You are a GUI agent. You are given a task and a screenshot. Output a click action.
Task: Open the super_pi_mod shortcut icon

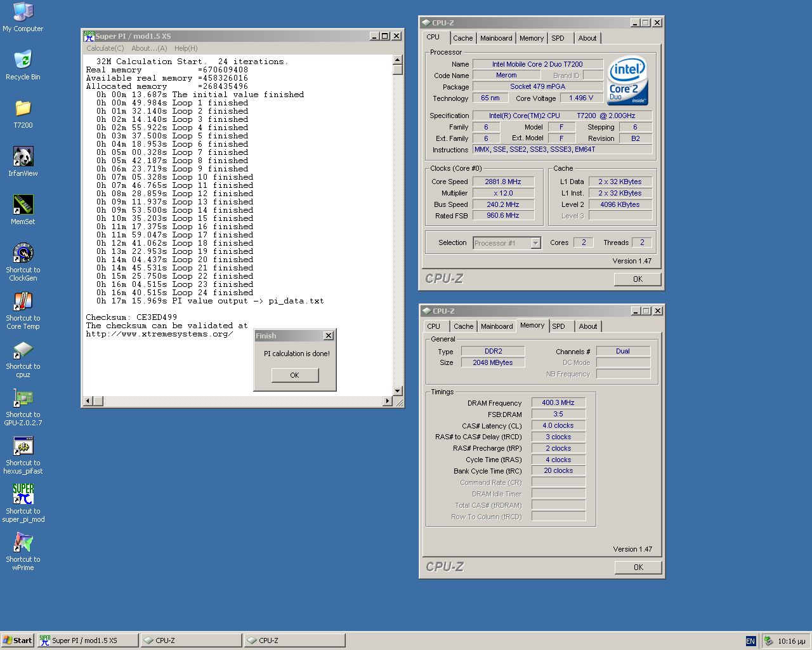point(23,503)
